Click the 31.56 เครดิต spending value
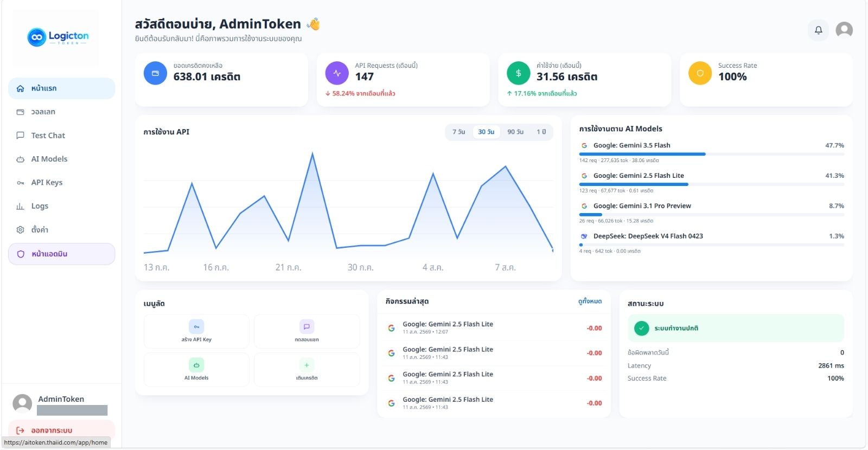The height and width of the screenshot is (450, 868). (567, 77)
